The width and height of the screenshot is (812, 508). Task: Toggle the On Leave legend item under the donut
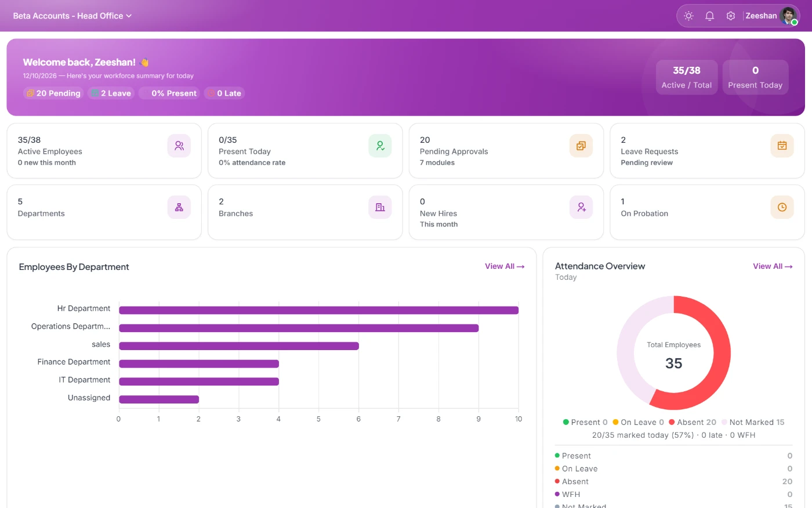(x=638, y=422)
